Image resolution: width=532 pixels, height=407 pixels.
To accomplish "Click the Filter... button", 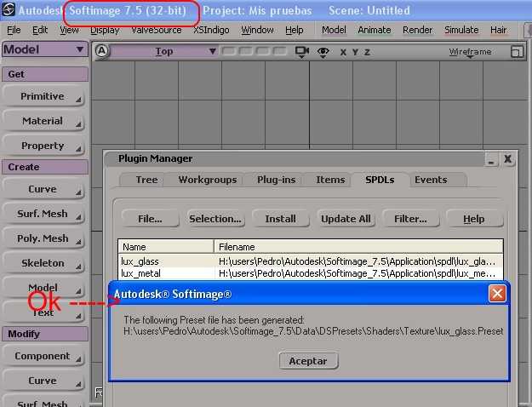I will click(x=410, y=219).
